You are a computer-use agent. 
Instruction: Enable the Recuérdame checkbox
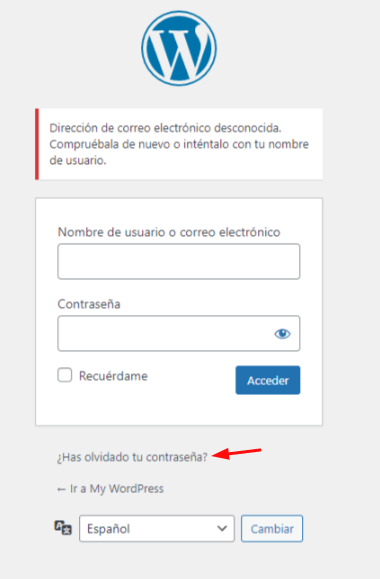point(65,375)
